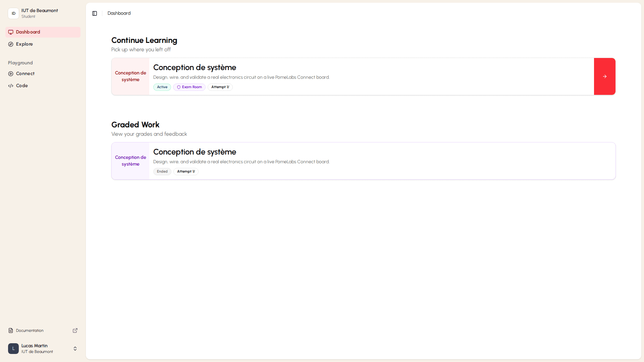Image resolution: width=644 pixels, height=362 pixels.
Task: Click the Explore compass icon
Action: 11,44
